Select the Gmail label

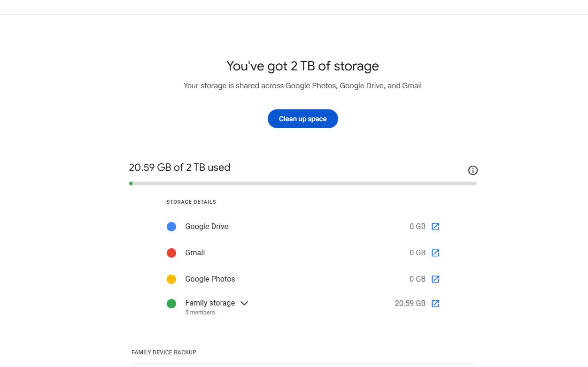(195, 252)
